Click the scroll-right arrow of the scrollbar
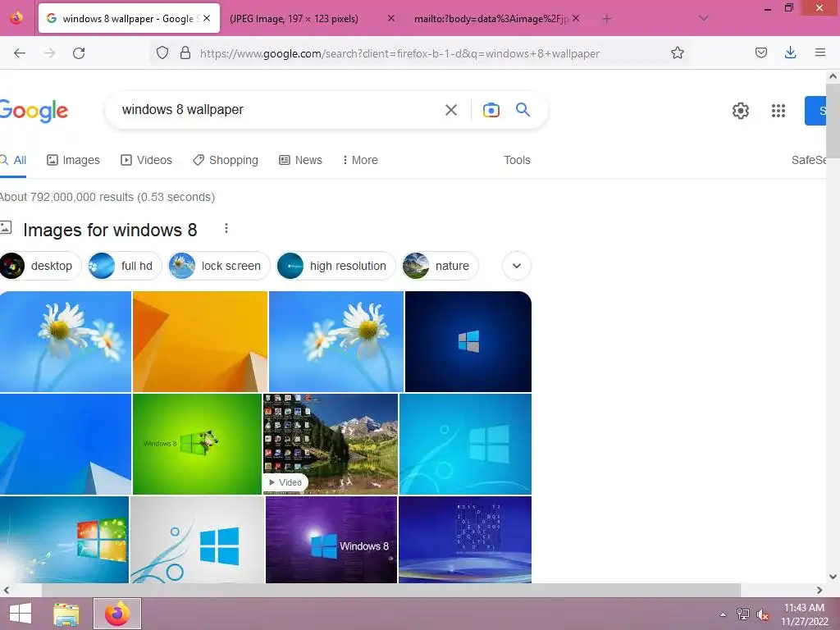The width and height of the screenshot is (840, 630). 819,591
